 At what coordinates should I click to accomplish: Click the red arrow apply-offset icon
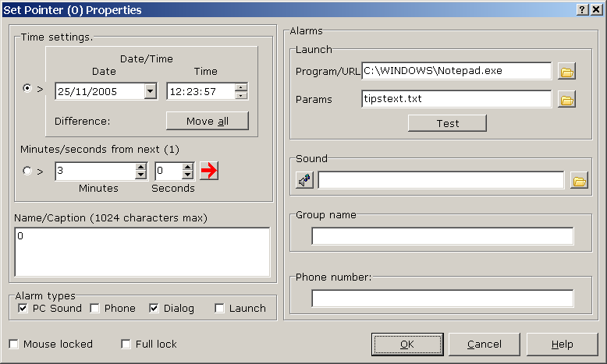(x=208, y=171)
